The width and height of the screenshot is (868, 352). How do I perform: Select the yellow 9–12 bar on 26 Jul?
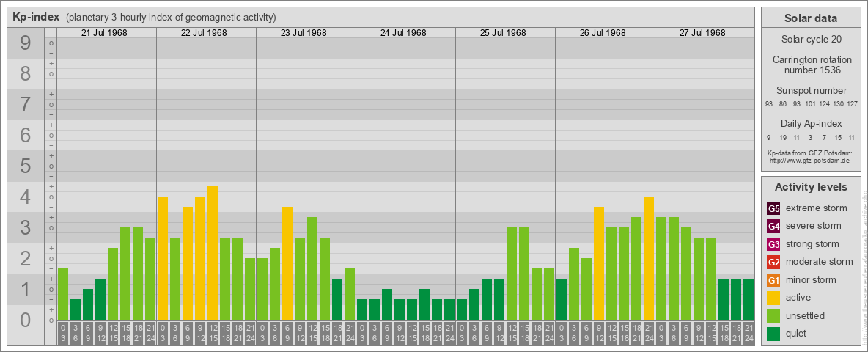(599, 263)
